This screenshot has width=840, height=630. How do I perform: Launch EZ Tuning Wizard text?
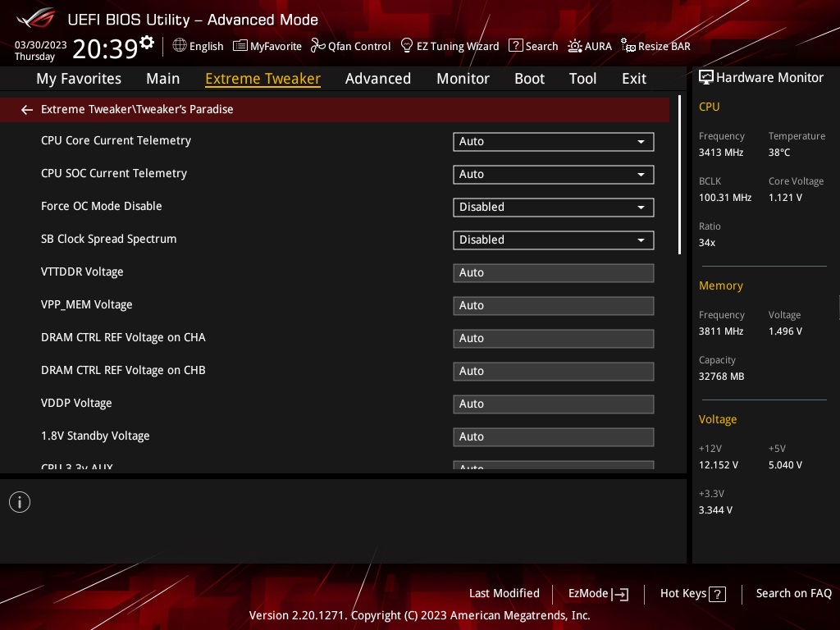pyautogui.click(x=458, y=46)
